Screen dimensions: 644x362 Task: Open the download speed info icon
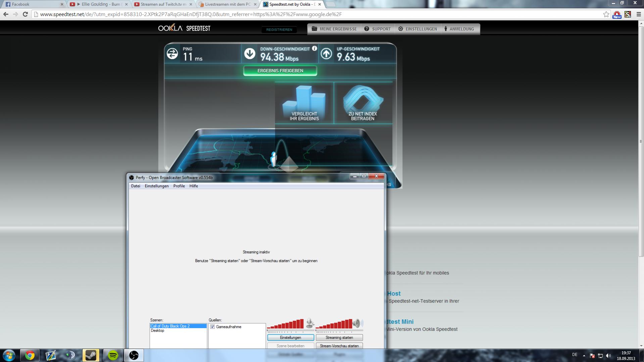point(314,48)
